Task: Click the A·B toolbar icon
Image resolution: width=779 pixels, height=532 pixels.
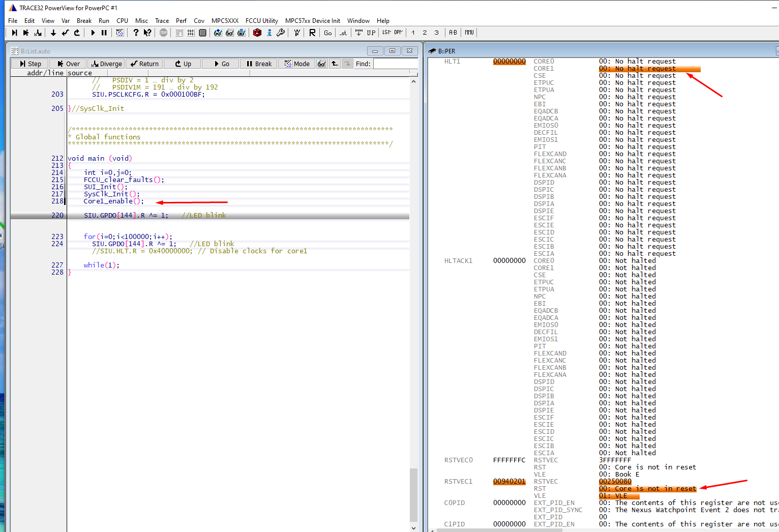Action: (x=453, y=33)
